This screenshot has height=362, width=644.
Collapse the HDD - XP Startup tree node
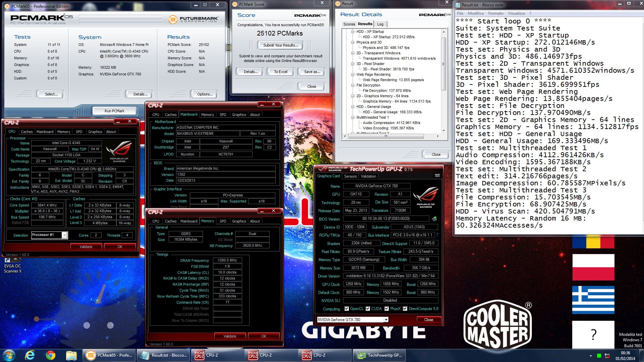353,32
